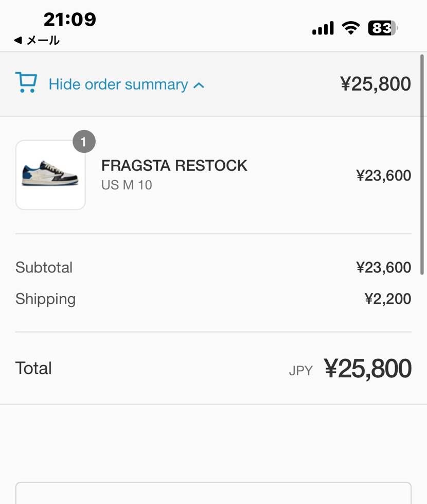
Task: Tap the back arrow to メール
Action: (18, 40)
